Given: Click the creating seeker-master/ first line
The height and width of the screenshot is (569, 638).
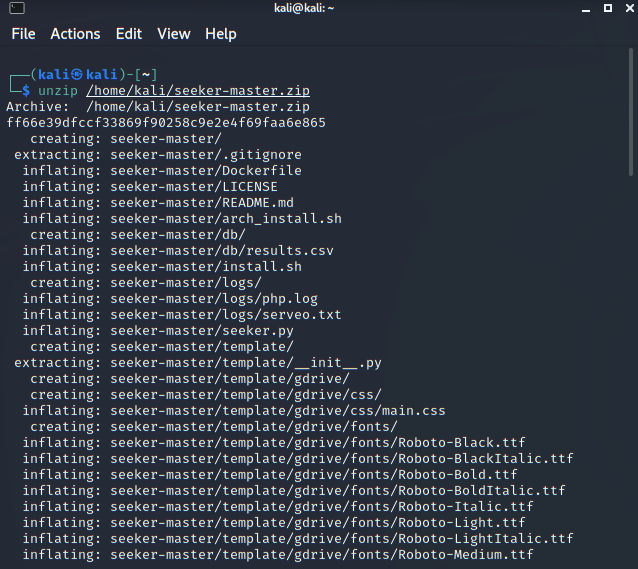Looking at the screenshot, I should (x=126, y=139).
